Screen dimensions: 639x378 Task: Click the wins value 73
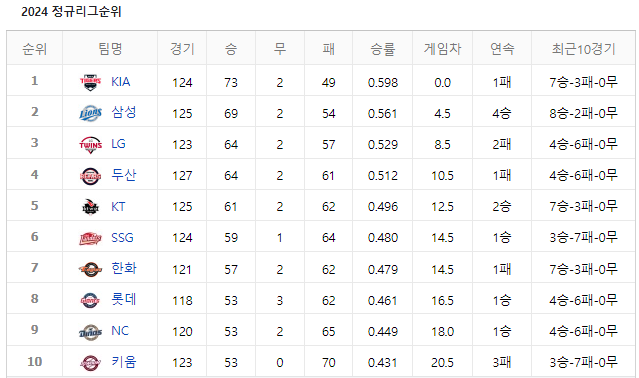tap(231, 83)
